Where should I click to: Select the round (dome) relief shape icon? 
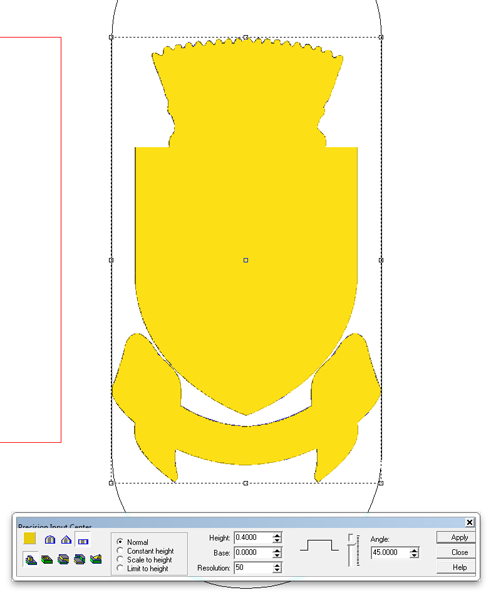[50, 540]
